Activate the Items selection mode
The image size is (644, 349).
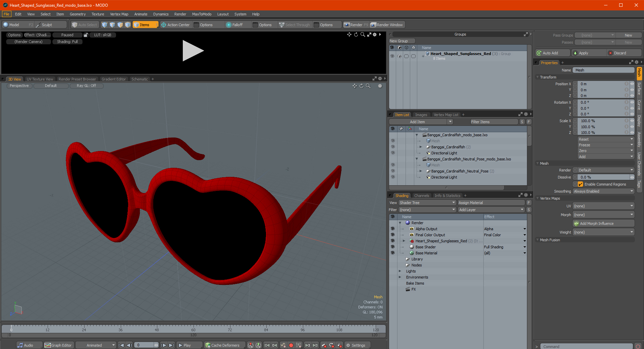[145, 25]
